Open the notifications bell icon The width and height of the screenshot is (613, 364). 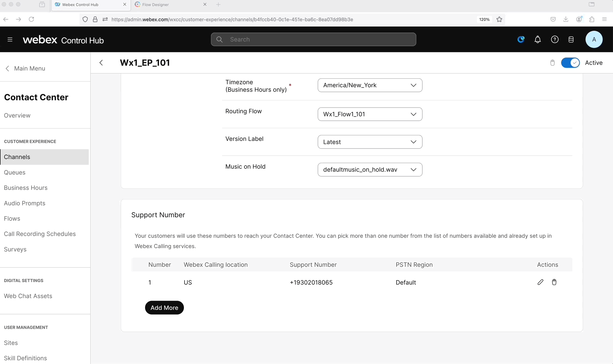pyautogui.click(x=537, y=40)
